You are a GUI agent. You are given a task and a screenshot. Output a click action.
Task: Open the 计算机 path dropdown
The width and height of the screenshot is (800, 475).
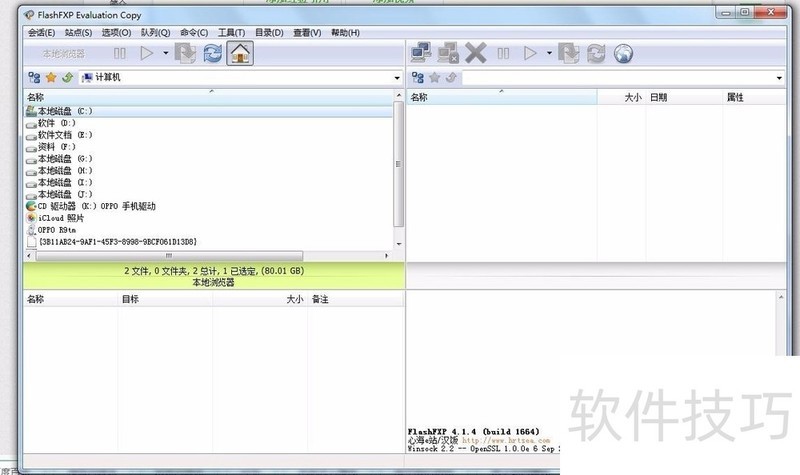[397, 78]
